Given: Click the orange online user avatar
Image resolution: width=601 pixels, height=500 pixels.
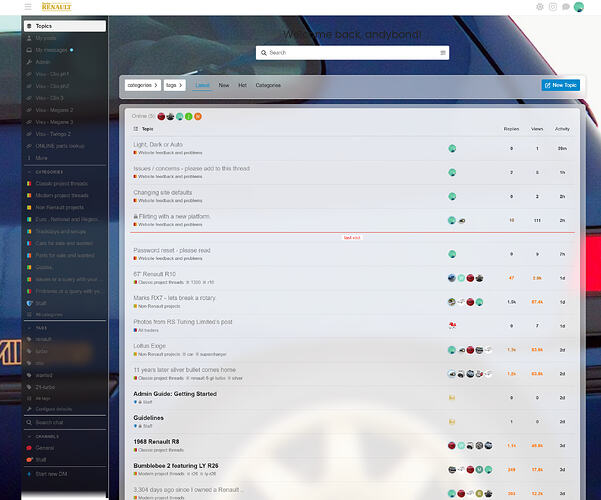Looking at the screenshot, I should pyautogui.click(x=198, y=116).
